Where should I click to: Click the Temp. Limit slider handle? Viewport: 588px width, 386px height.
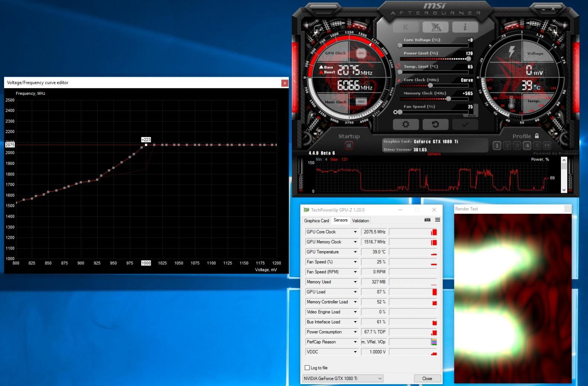tap(400, 72)
